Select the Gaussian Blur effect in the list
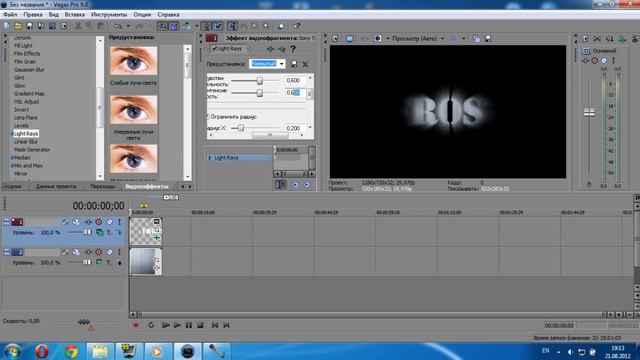Image resolution: width=640 pixels, height=360 pixels. (x=29, y=70)
